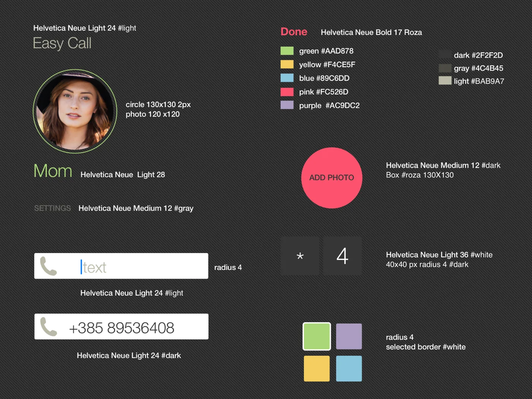The height and width of the screenshot is (399, 532).
Task: Tap the number 4 keypad key
Action: pos(342,256)
